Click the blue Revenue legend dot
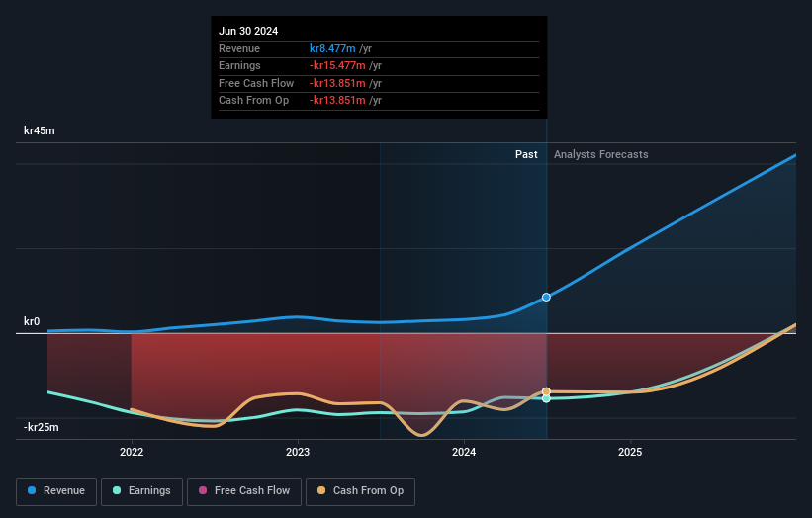 point(32,490)
